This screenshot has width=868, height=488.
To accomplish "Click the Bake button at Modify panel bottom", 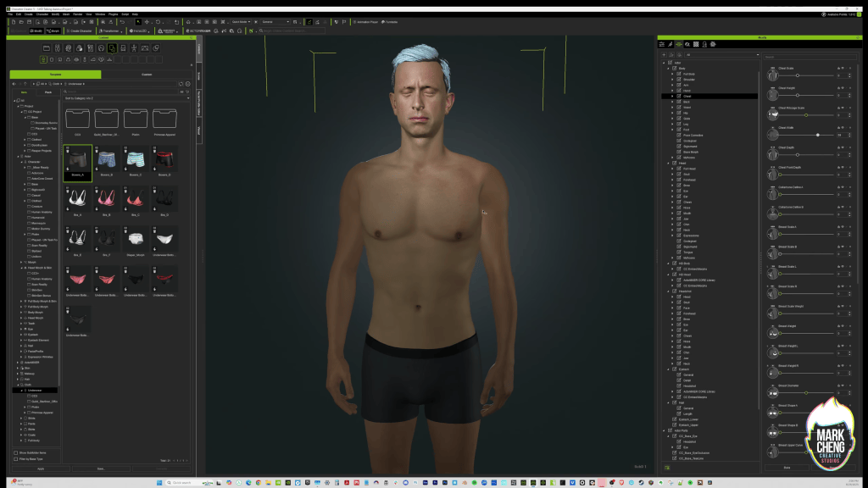I will (x=787, y=468).
